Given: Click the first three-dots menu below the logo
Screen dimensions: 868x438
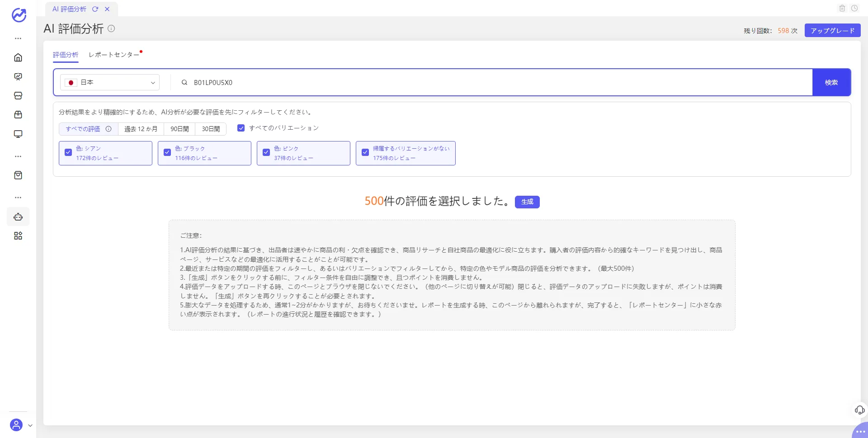Looking at the screenshot, I should click(18, 38).
